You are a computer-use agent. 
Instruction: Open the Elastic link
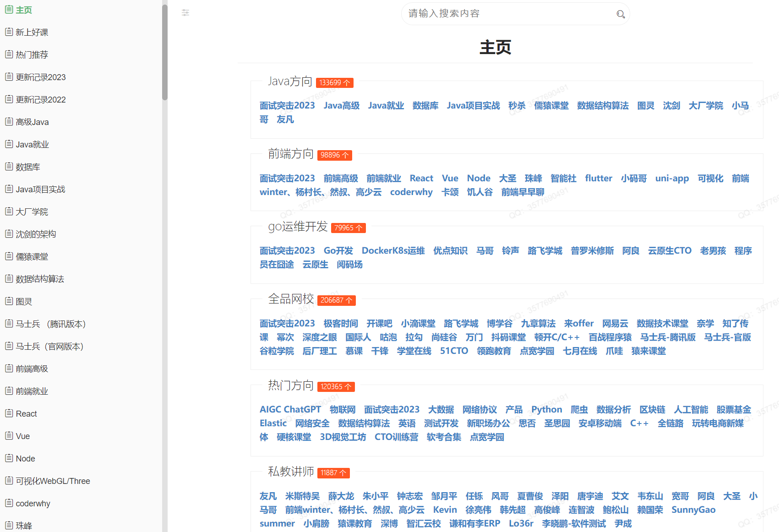273,423
